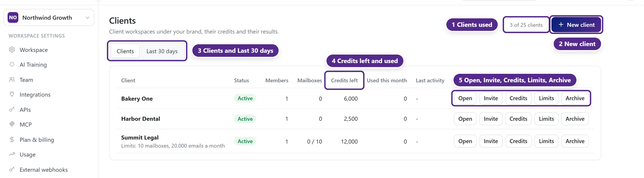Click the Workspace gear icon in sidebar

click(x=12, y=49)
